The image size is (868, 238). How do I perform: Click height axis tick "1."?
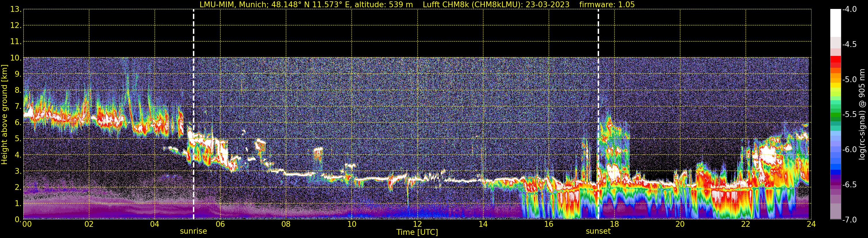coord(18,203)
